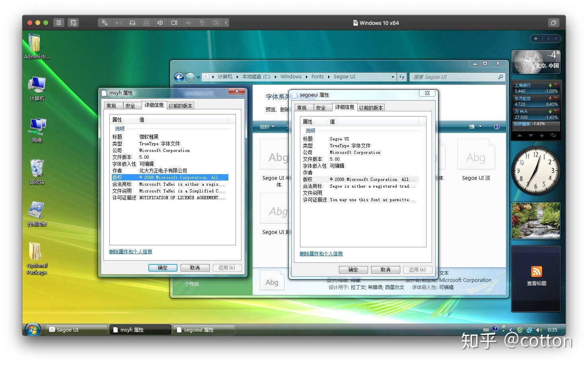The image size is (588, 365).
Task: Click 查看标题 in the RSS feed gadget
Action: 536,283
